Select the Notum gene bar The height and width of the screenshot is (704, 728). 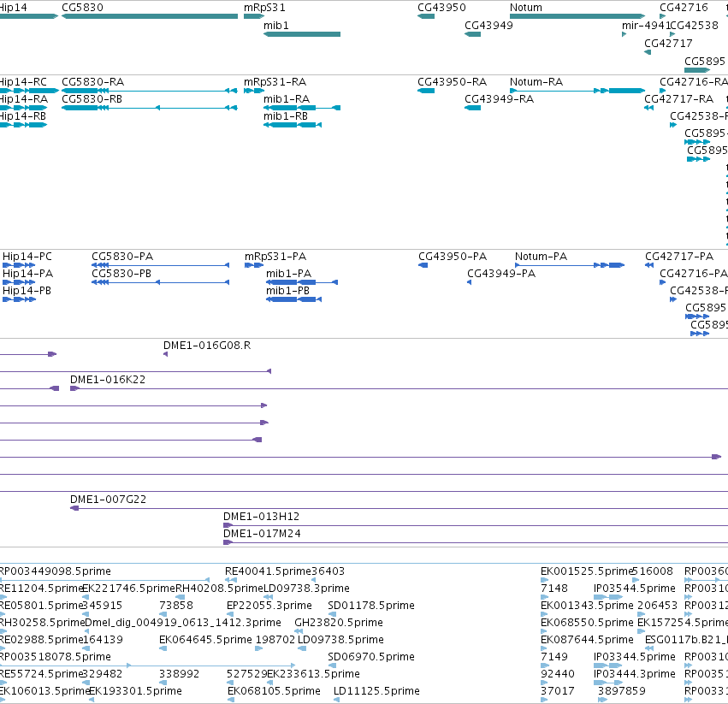pos(577,16)
